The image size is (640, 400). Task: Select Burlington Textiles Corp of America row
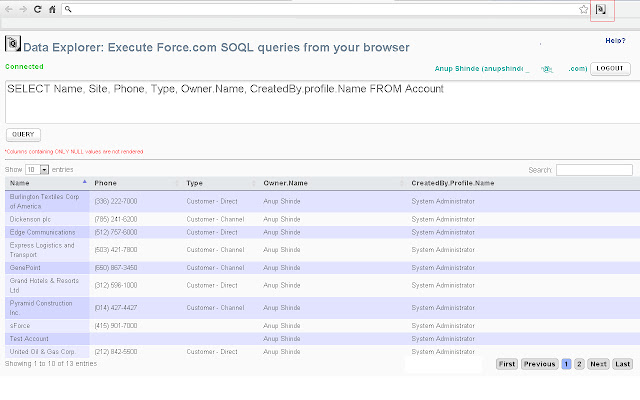click(x=322, y=201)
